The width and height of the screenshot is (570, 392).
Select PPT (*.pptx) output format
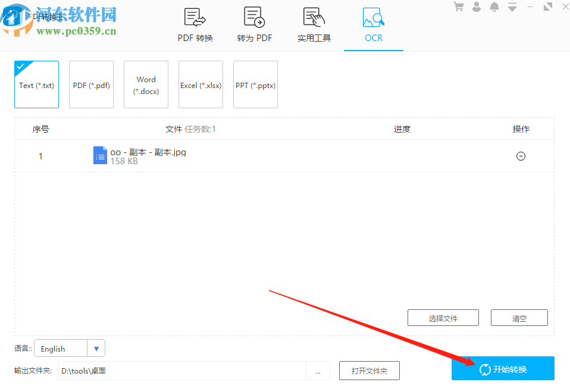(x=255, y=85)
